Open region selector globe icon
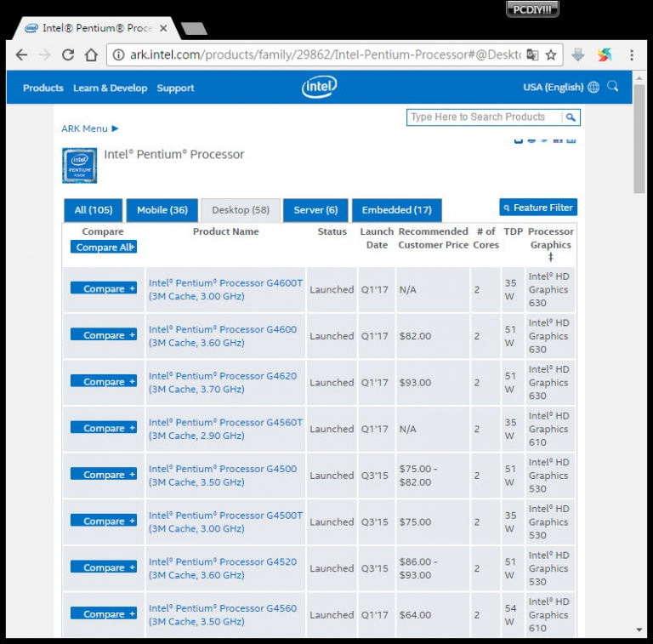The image size is (653, 644). coord(593,87)
